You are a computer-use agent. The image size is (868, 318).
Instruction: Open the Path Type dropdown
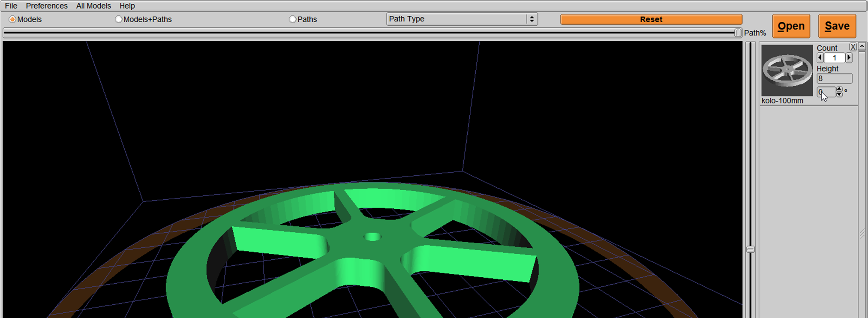pos(462,19)
